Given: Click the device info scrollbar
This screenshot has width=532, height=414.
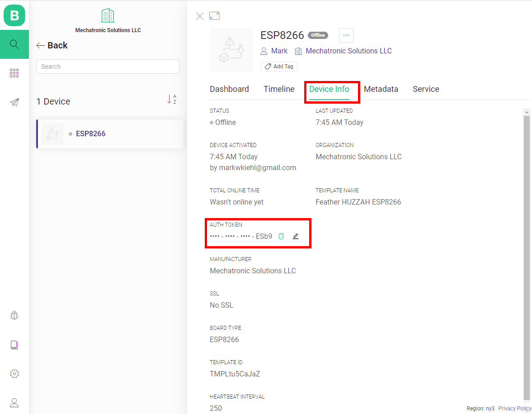Looking at the screenshot, I should click(527, 258).
